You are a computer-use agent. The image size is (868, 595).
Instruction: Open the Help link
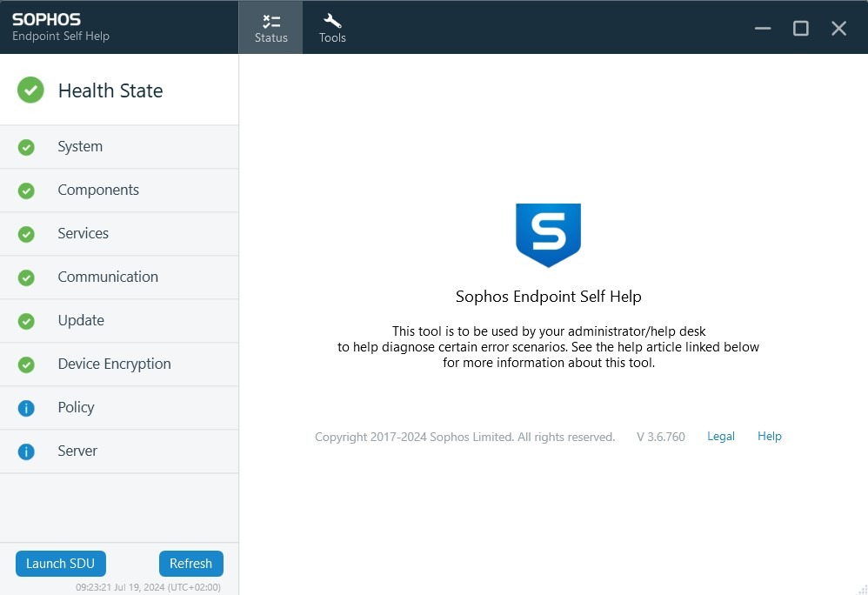769,436
